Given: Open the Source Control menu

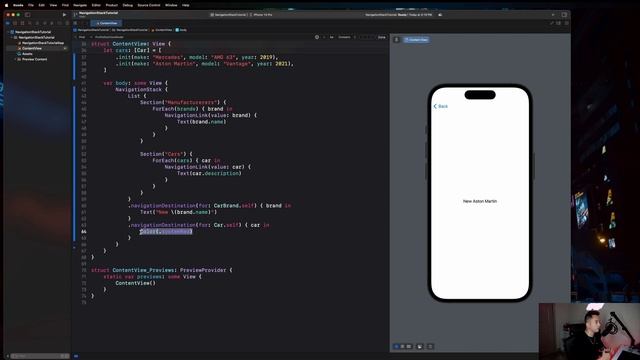Looking at the screenshot, I should 149,5.
